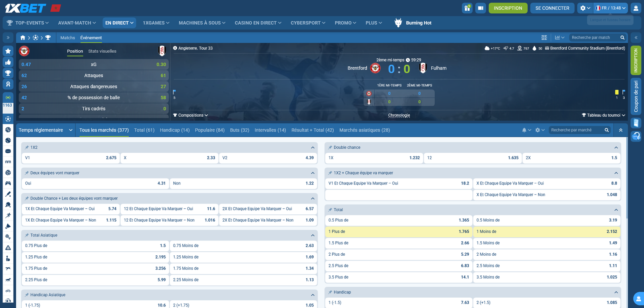Open the CYBERSPORT menu
The image size is (644, 308).
coord(308,23)
